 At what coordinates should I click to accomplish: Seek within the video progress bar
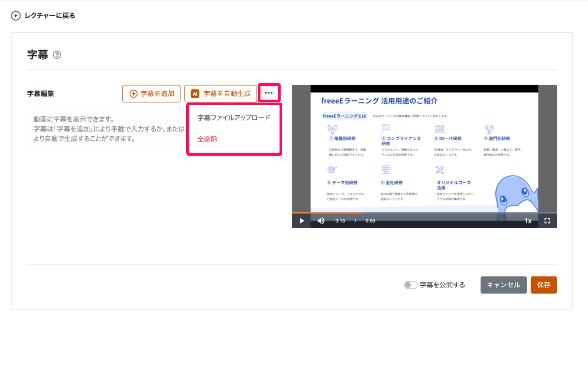coord(424,212)
